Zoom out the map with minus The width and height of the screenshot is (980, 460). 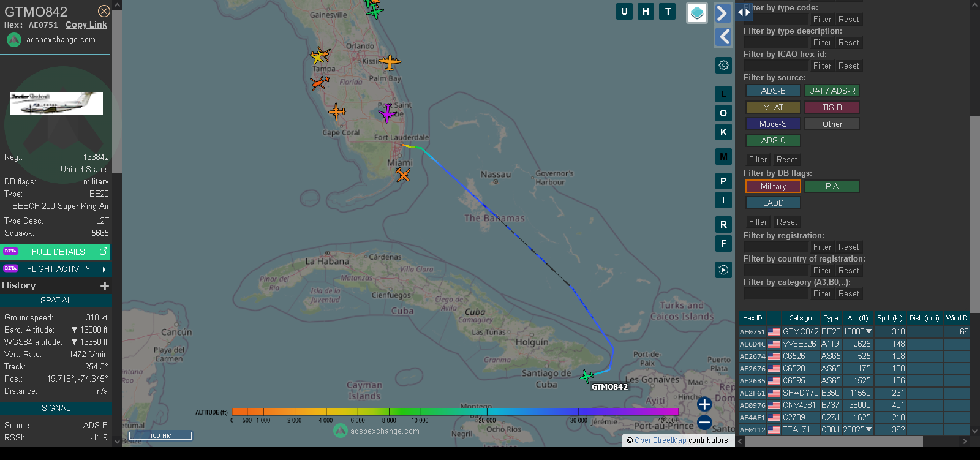[x=704, y=422]
